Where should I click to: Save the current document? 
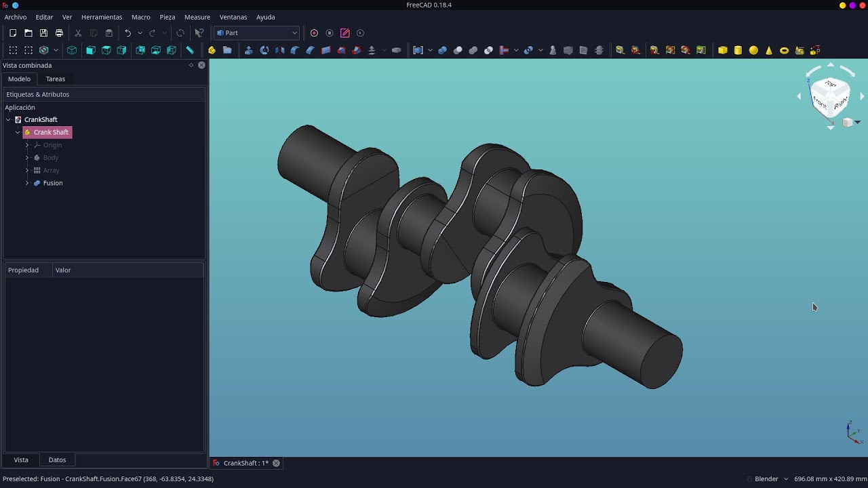coord(43,33)
